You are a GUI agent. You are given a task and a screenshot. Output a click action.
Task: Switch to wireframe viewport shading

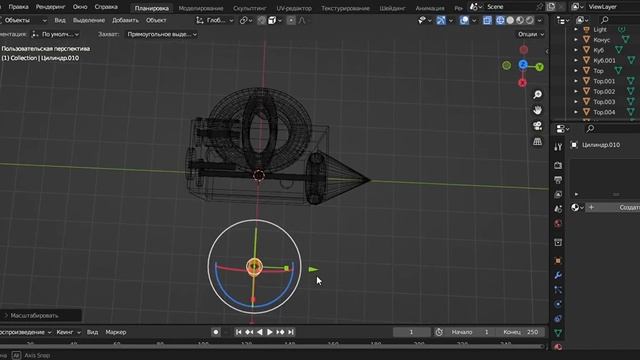500,20
